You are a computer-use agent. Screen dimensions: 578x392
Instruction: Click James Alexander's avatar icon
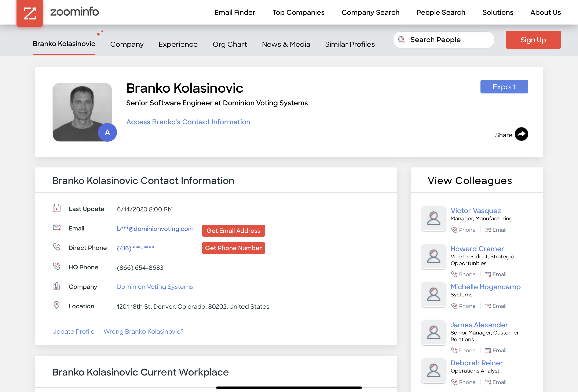tap(433, 333)
